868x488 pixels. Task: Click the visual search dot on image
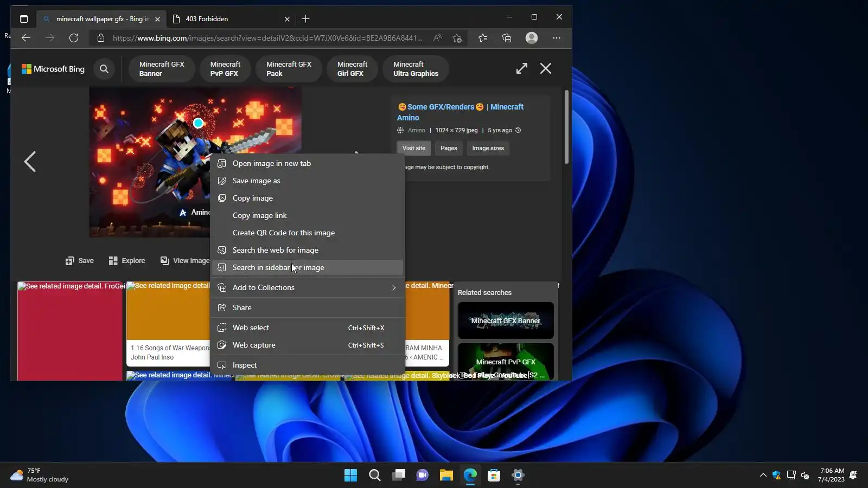coord(199,123)
